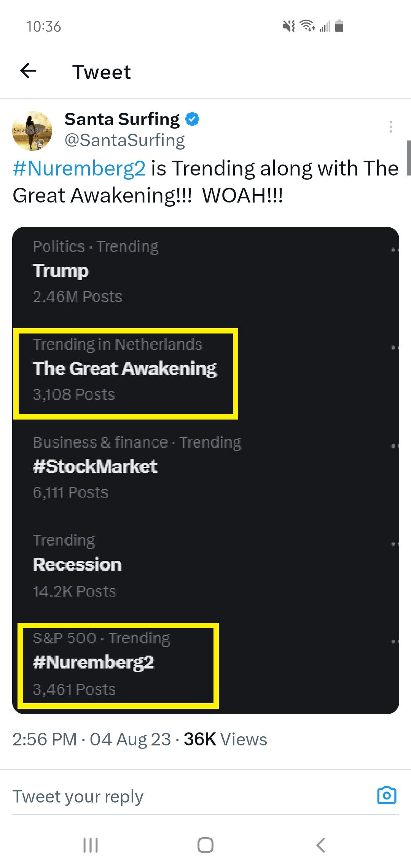Tap the 36K Views count
Image resolution: width=411 pixels, height=868 pixels.
pos(225,739)
